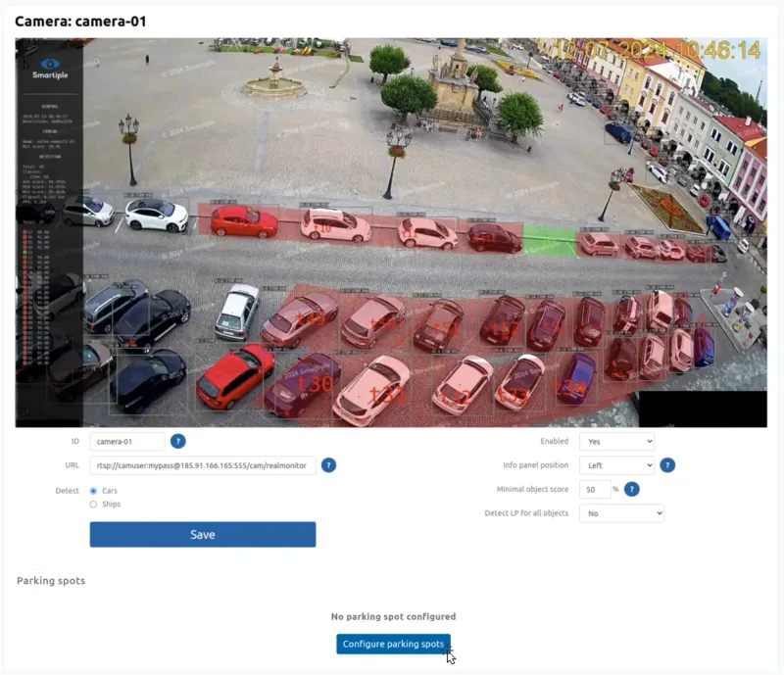Click the help icon beside the URL field
The image size is (784, 675).
(328, 465)
